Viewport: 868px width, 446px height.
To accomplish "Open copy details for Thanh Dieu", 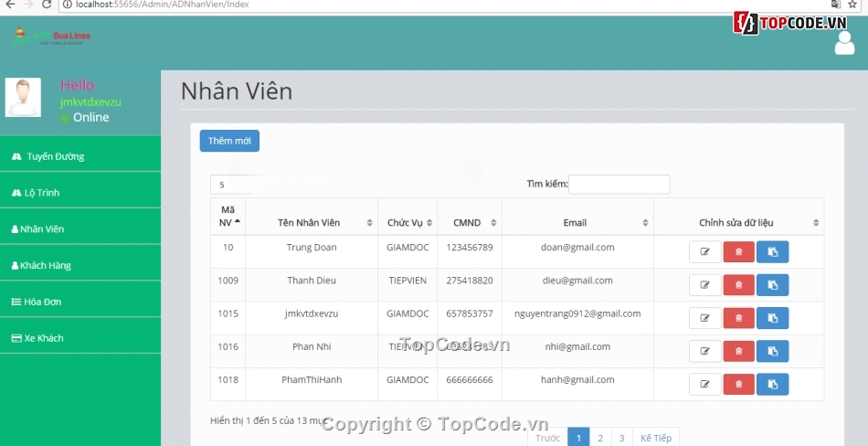I will (x=772, y=285).
